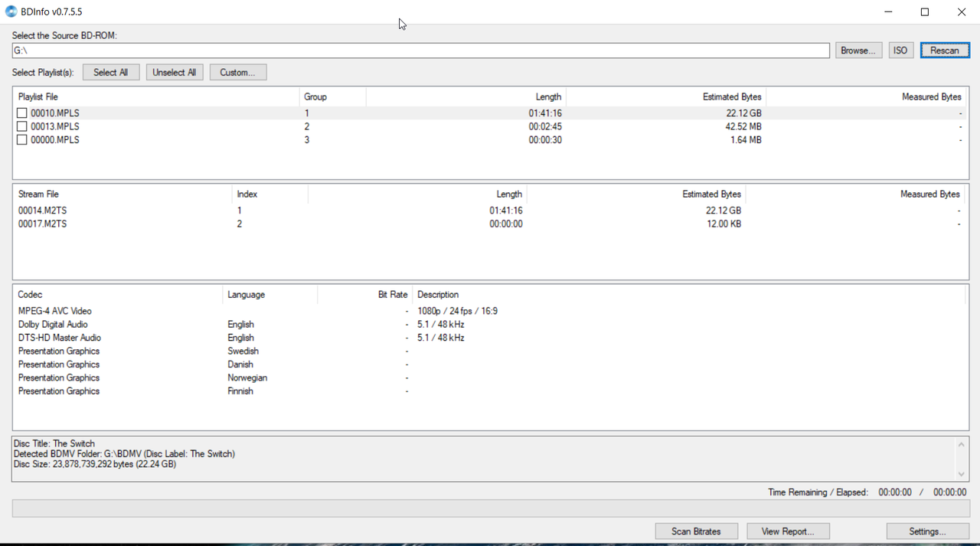Sort playlists by Group column header
The height and width of the screenshot is (546, 980).
coord(332,97)
